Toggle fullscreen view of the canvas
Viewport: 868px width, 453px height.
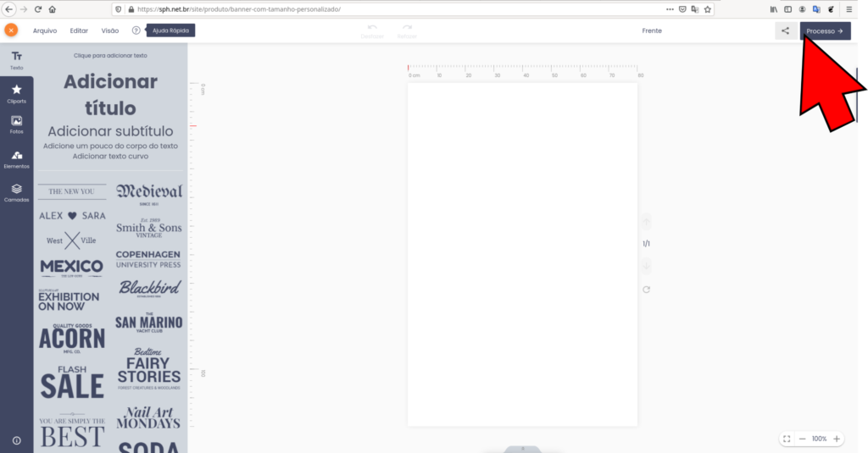click(x=787, y=439)
